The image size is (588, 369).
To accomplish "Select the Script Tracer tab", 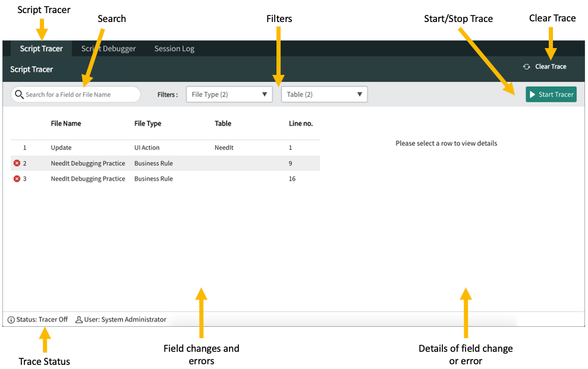I will [x=41, y=48].
